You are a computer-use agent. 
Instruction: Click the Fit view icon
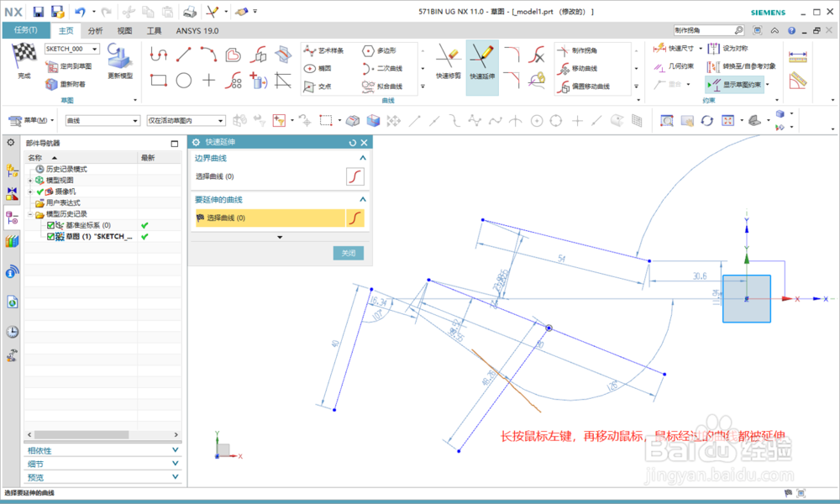[727, 120]
